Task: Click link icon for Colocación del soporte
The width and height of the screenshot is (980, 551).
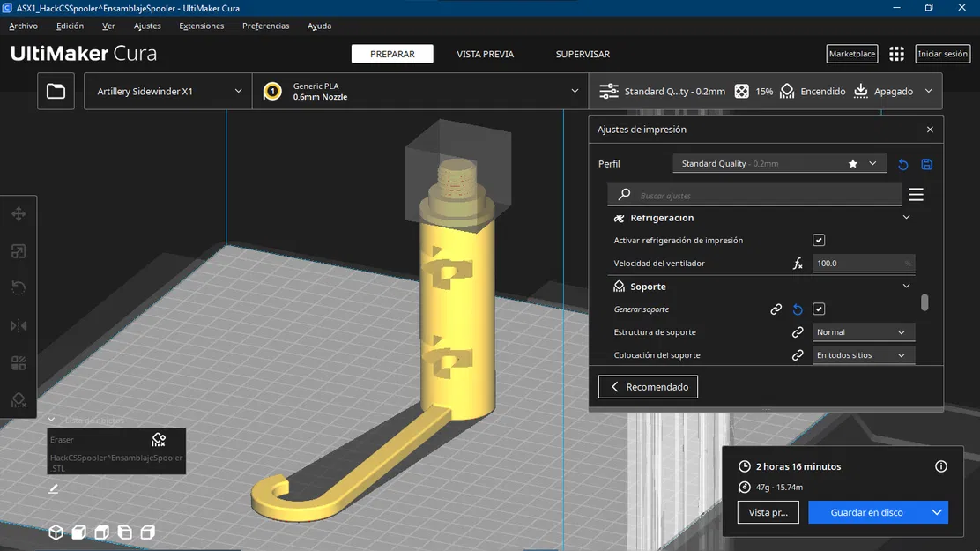Action: 798,355
